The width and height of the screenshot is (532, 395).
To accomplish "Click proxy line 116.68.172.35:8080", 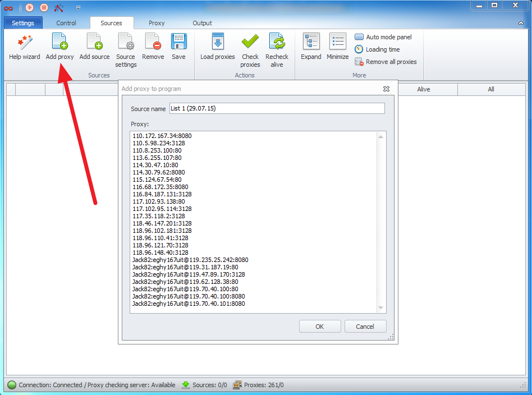I will [160, 187].
